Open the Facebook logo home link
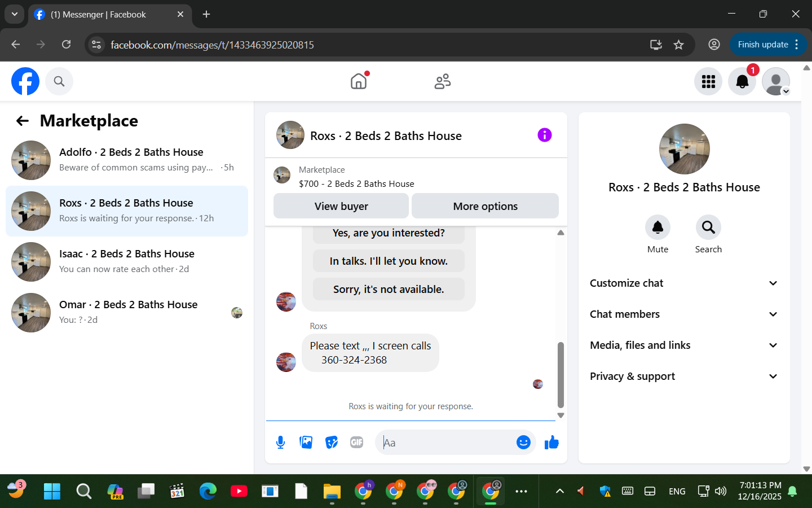The image size is (812, 508). point(25,81)
